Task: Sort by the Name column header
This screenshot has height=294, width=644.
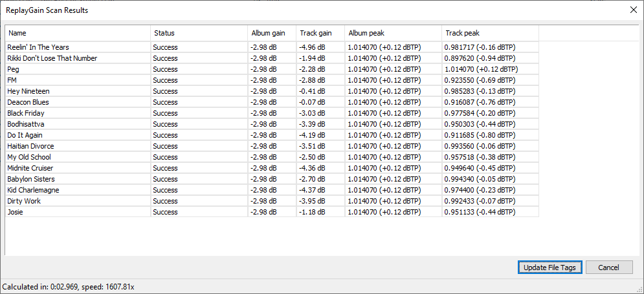Action: click(78, 33)
